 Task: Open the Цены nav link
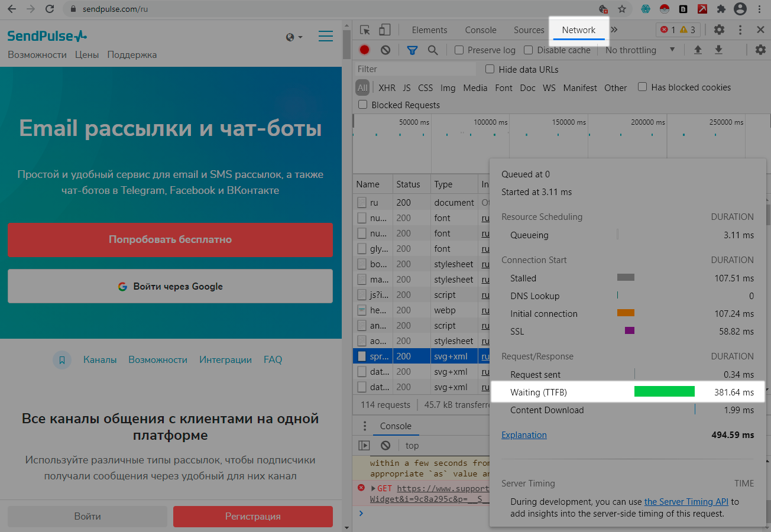pyautogui.click(x=87, y=55)
